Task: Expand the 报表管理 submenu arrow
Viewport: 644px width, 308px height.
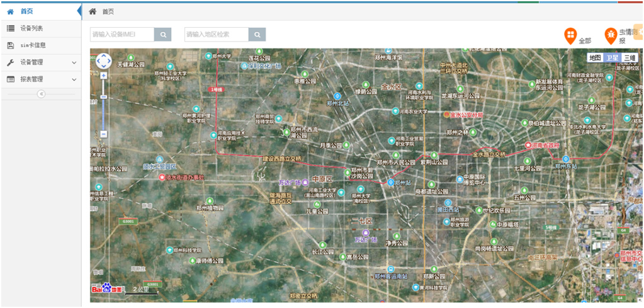Action: point(74,79)
